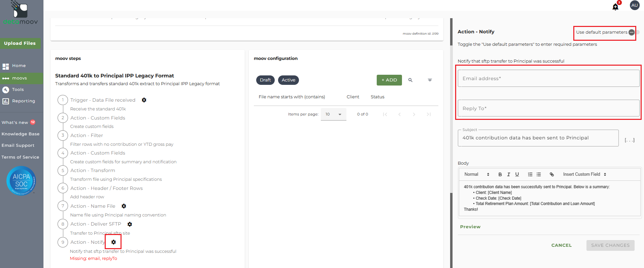The height and width of the screenshot is (268, 644).
Task: Toggle Use default parameters switch
Action: (634, 32)
